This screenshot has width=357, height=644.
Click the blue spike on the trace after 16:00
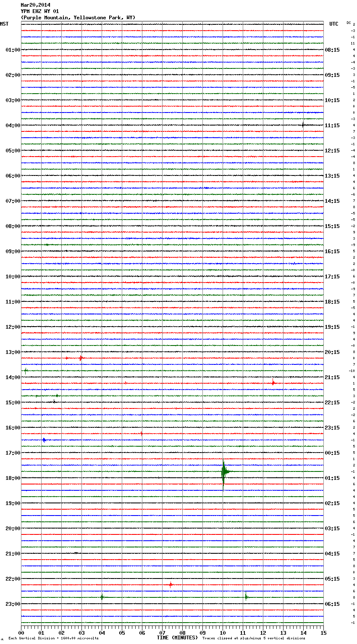(44, 440)
